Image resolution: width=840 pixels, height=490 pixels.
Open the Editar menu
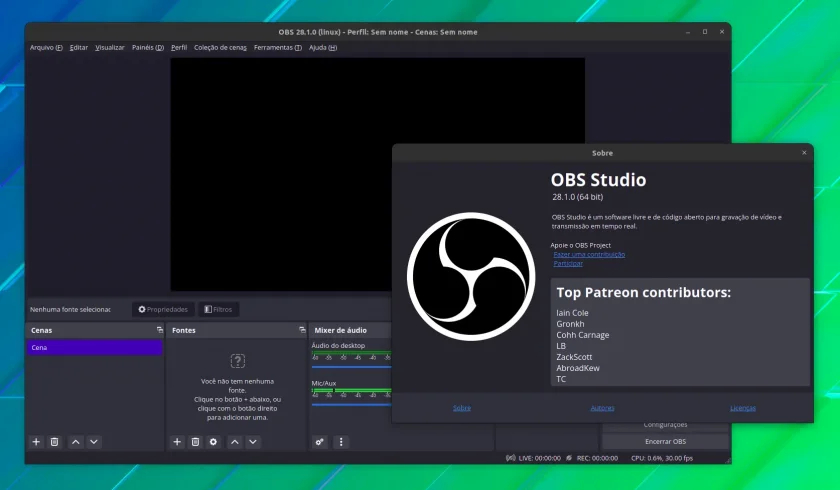tap(79, 48)
